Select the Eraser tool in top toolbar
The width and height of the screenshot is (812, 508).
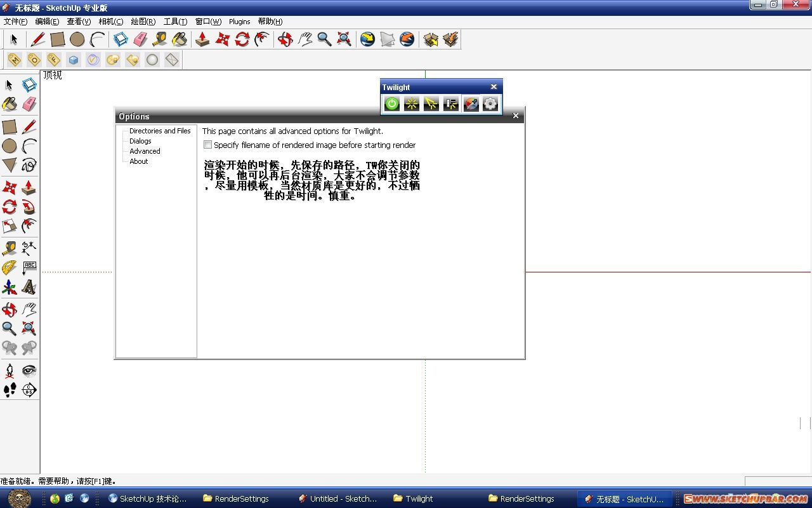[x=140, y=39]
